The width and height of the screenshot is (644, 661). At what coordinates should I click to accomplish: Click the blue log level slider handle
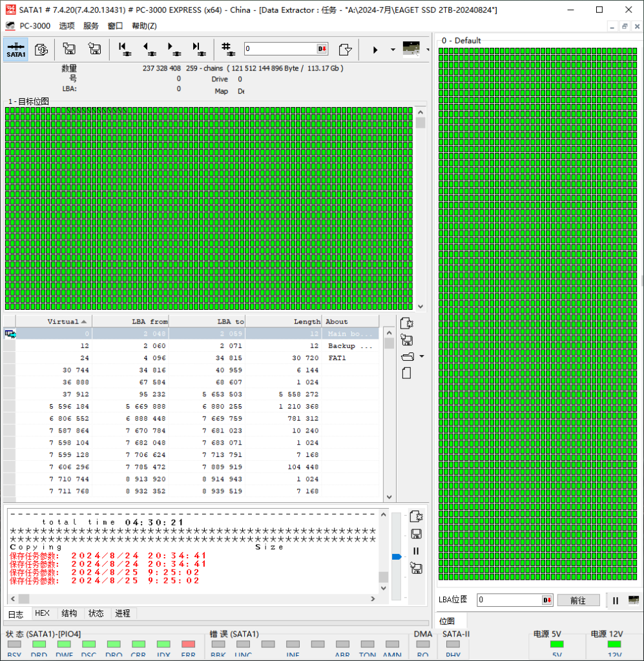coord(397,556)
